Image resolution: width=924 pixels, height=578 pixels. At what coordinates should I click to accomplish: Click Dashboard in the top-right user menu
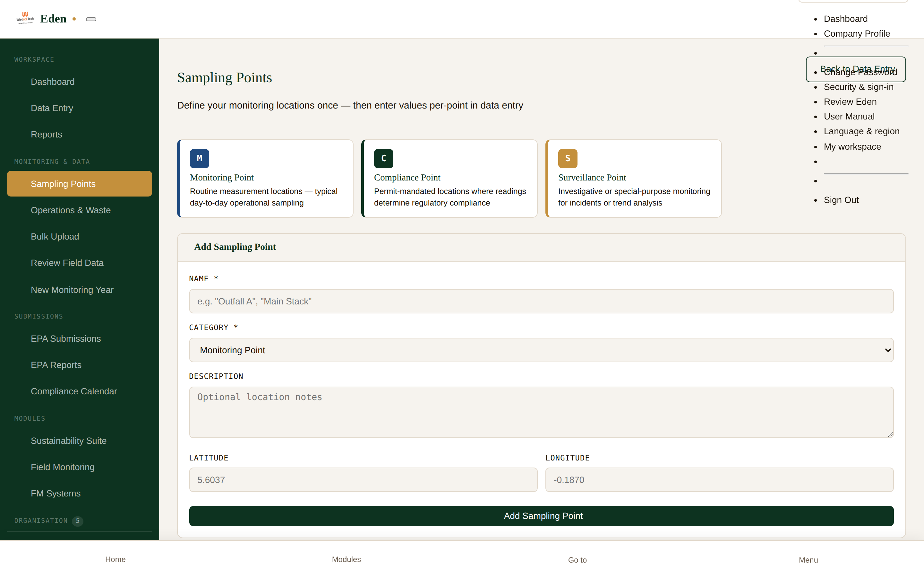tap(846, 19)
